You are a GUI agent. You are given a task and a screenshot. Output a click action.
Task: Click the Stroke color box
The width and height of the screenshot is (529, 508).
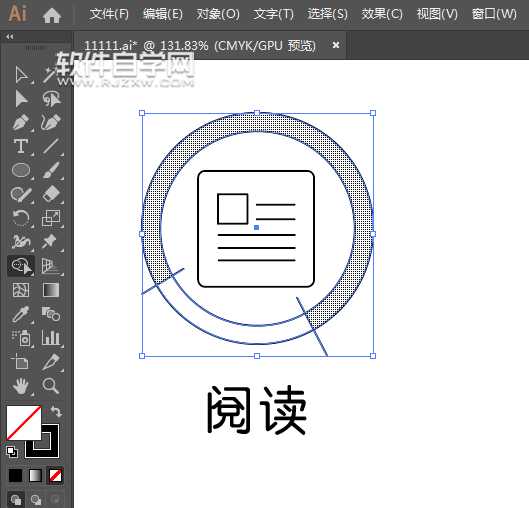click(x=51, y=449)
